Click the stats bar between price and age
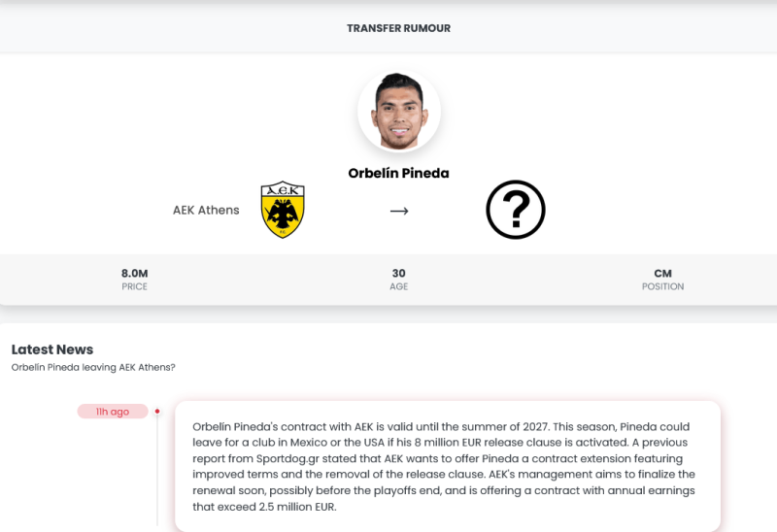Screen dimensions: 777x532 (267, 280)
